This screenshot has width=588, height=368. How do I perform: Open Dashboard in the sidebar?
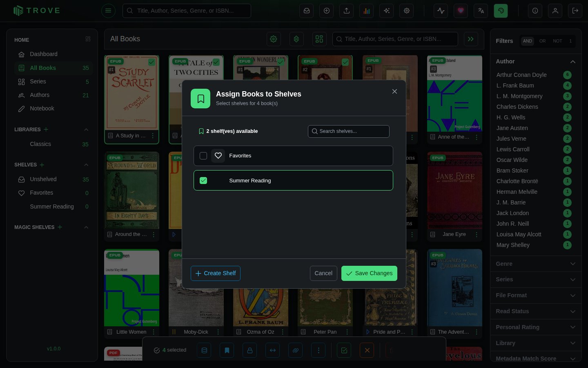[x=53, y=54]
